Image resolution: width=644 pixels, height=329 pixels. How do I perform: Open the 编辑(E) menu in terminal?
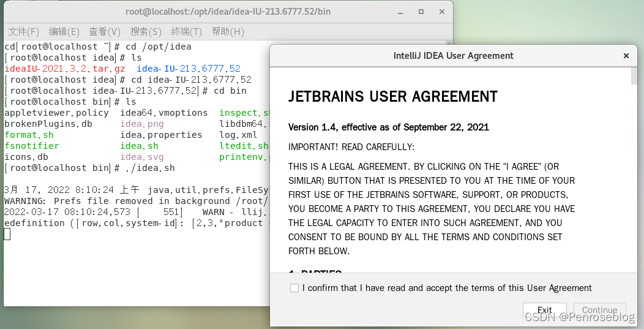coord(64,32)
